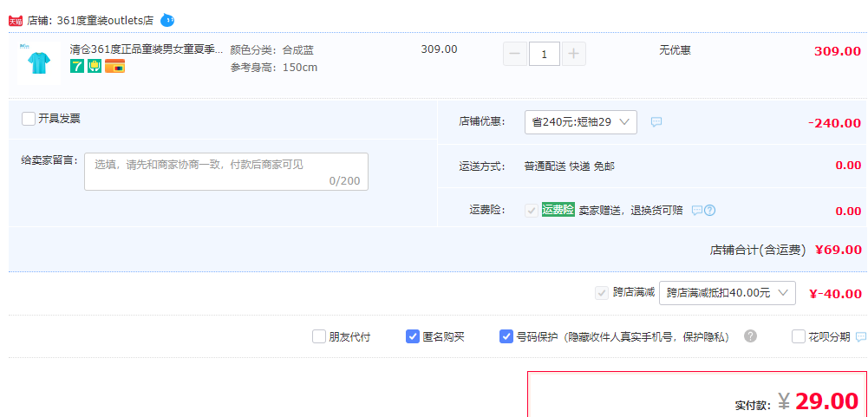Open the comment bubble beside 花呗分期
Screen dimensions: 868x417
[861, 336]
